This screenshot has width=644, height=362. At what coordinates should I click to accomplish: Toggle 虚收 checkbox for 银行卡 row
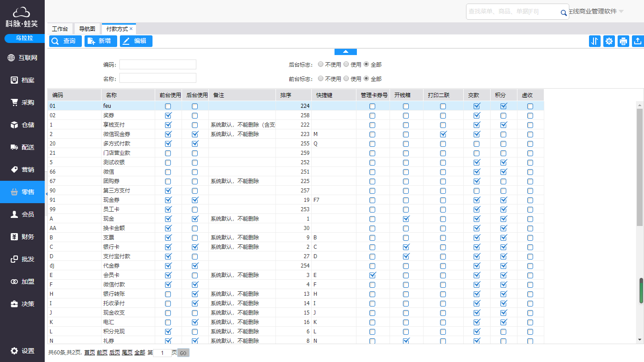pyautogui.click(x=530, y=247)
